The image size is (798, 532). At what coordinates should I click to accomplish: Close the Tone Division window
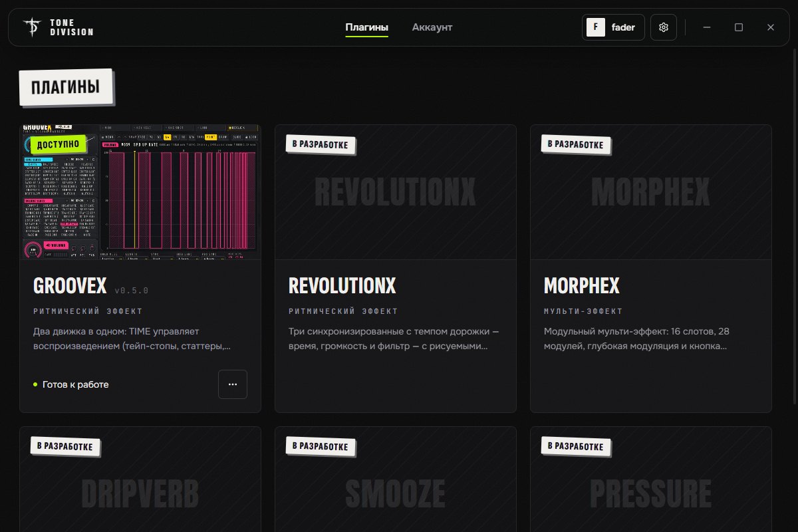click(771, 27)
